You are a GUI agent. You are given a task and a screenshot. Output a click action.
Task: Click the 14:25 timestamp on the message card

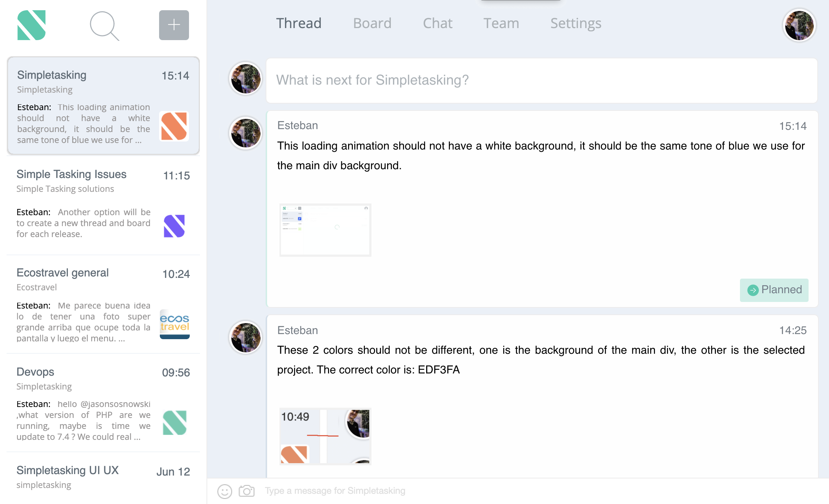pyautogui.click(x=793, y=330)
